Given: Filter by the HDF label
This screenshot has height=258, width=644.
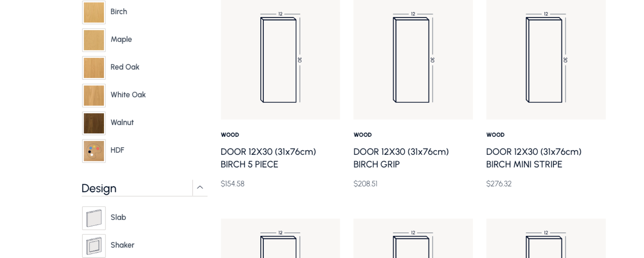Looking at the screenshot, I should (x=117, y=150).
